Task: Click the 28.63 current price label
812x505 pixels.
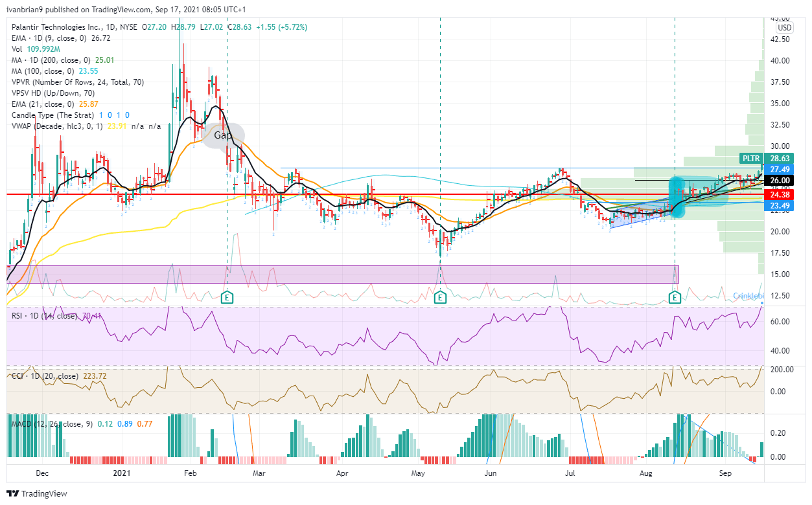Action: pos(779,158)
